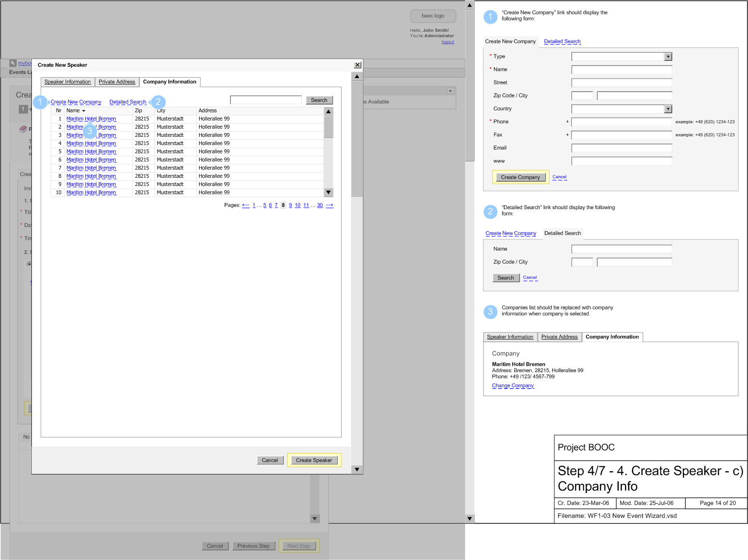Click the Fax input field
Viewport: 748px width, 560px height.
[x=622, y=135]
